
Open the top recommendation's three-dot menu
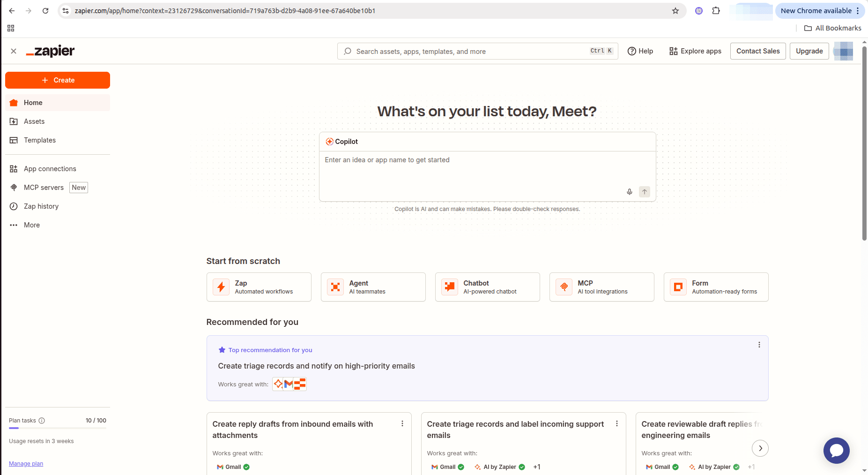coord(759,345)
